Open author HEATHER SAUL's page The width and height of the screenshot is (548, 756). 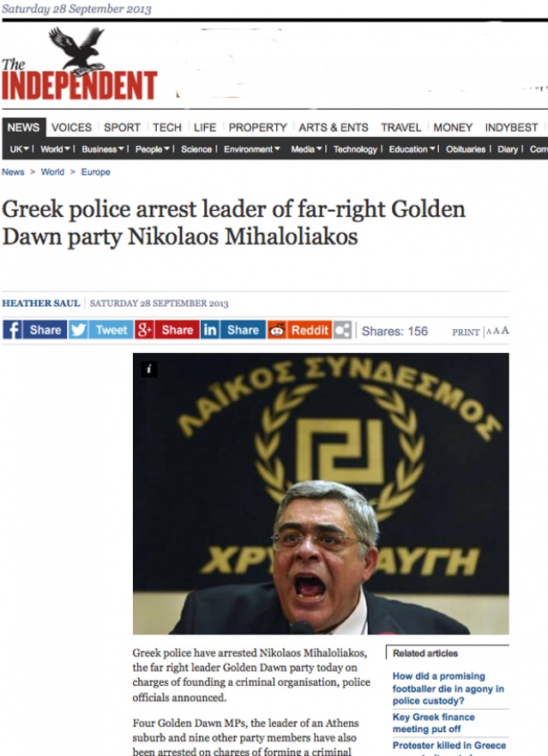pyautogui.click(x=41, y=303)
